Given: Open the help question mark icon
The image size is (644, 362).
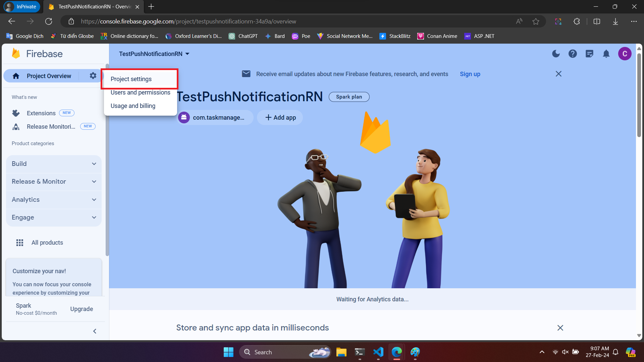Looking at the screenshot, I should pos(573,54).
